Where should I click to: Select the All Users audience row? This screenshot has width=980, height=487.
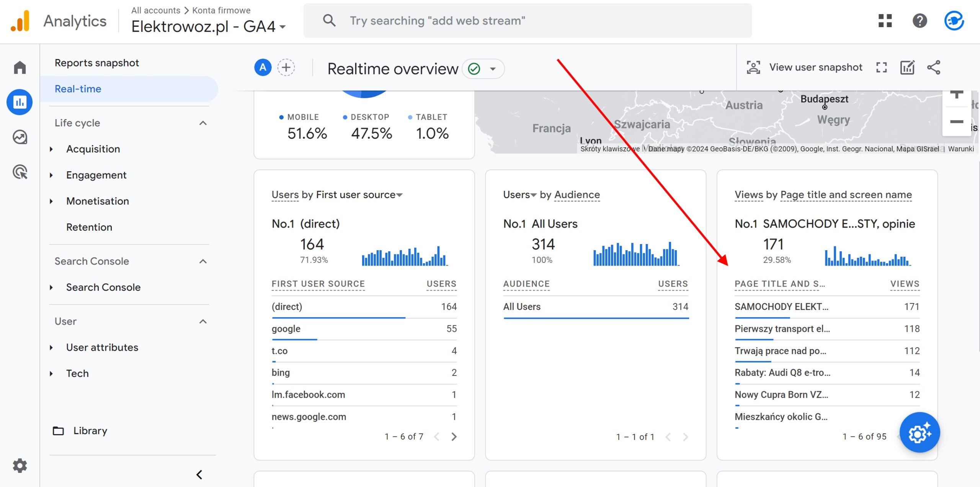pyautogui.click(x=596, y=307)
